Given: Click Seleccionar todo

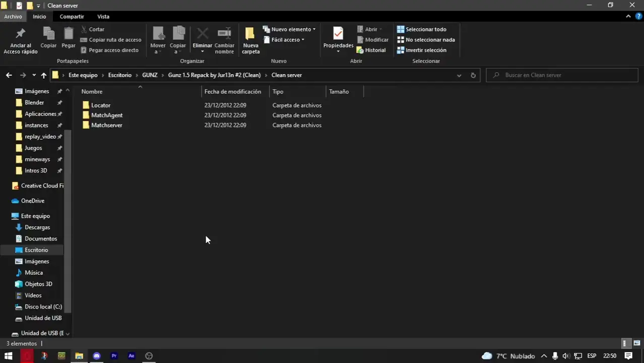Looking at the screenshot, I should 426,29.
